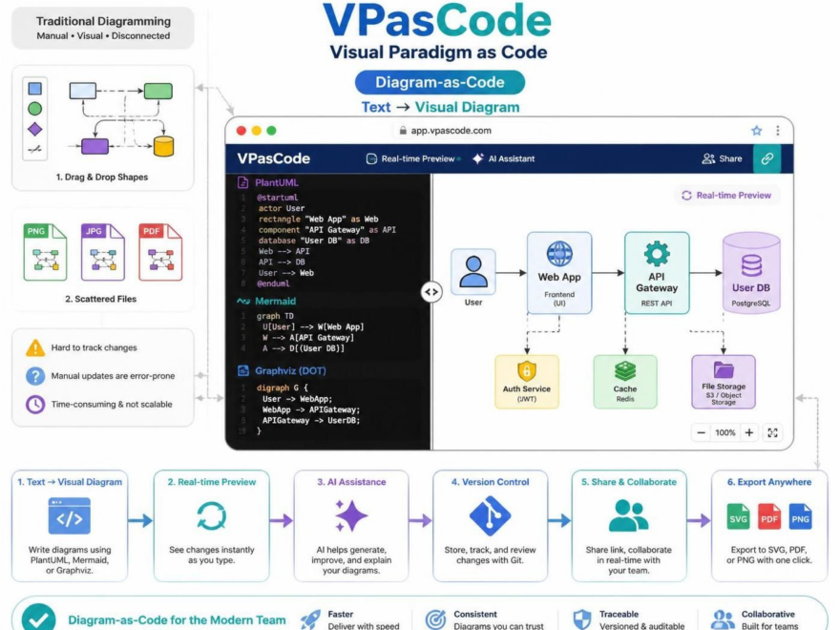Viewport: 840px width, 630px height.
Task: Click the copy link icon button
Action: pyautogui.click(x=767, y=158)
